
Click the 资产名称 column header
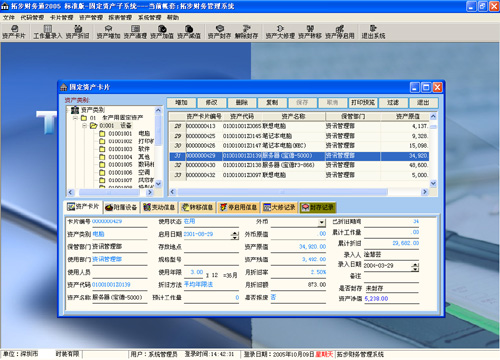tap(293, 116)
